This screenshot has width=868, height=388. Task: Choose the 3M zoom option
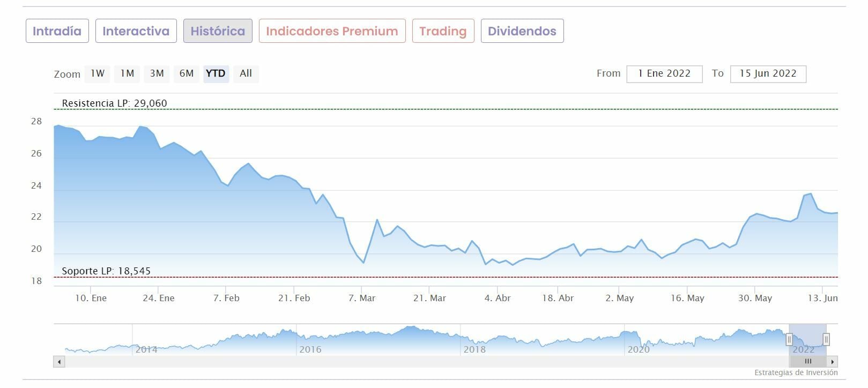pos(157,73)
